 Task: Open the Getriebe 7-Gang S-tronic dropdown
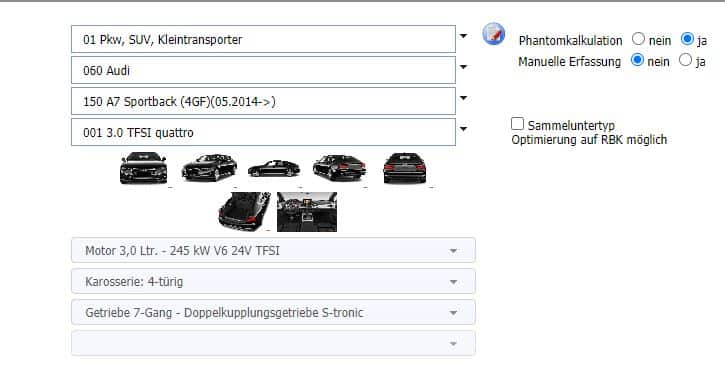tap(273, 312)
